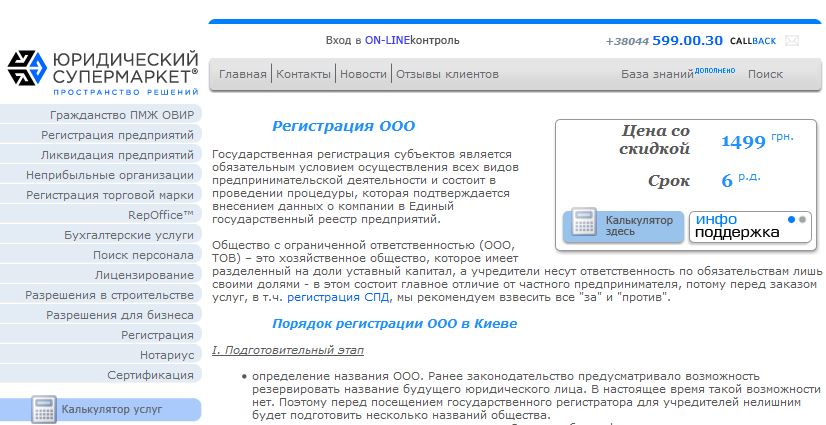Open Бухгалтерские услуги sidebar item
Image resolution: width=826 pixels, height=425 pixels.
coord(101,235)
